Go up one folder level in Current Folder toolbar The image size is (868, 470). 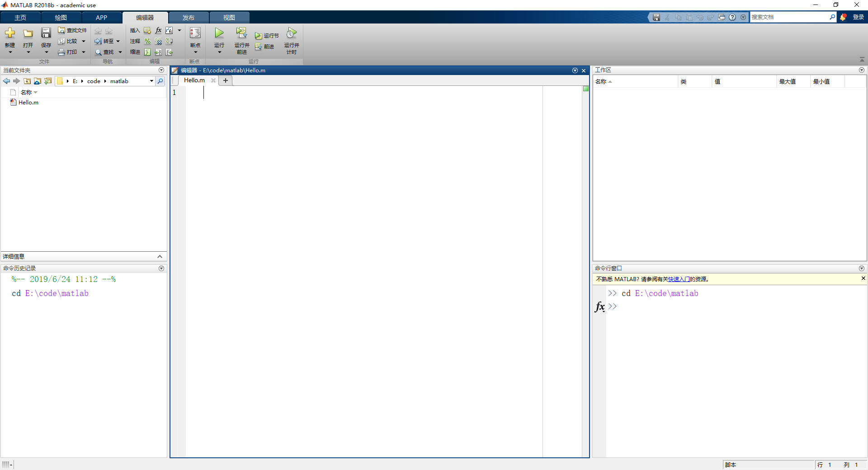[x=28, y=81]
